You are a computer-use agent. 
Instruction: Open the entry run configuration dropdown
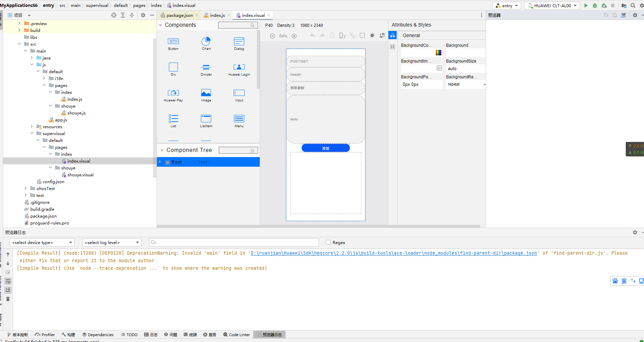click(x=507, y=5)
